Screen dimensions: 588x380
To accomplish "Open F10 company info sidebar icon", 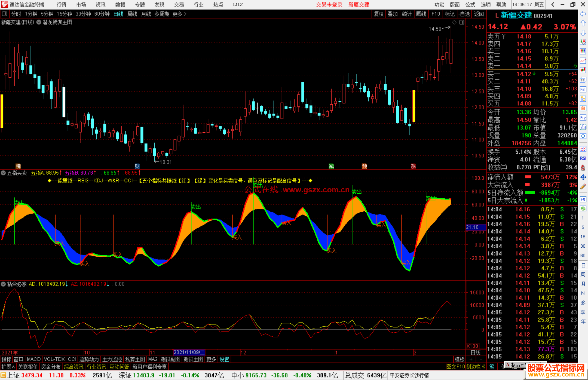I will (x=583, y=89).
